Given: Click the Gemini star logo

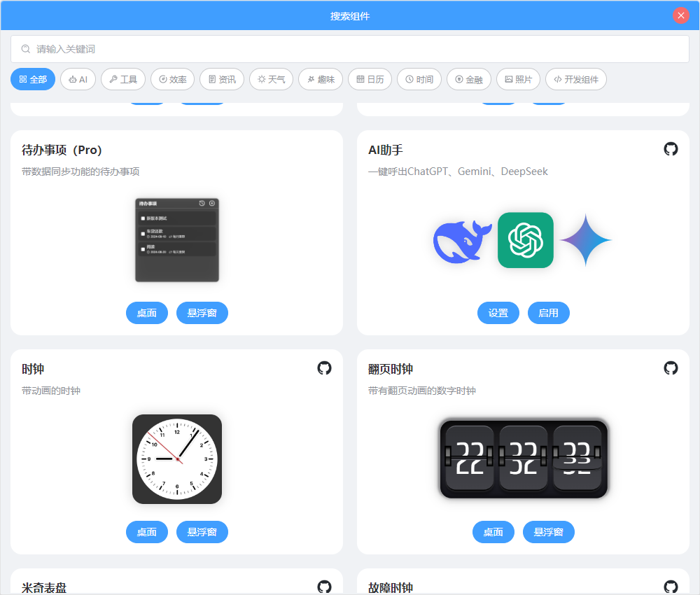Looking at the screenshot, I should tap(586, 240).
